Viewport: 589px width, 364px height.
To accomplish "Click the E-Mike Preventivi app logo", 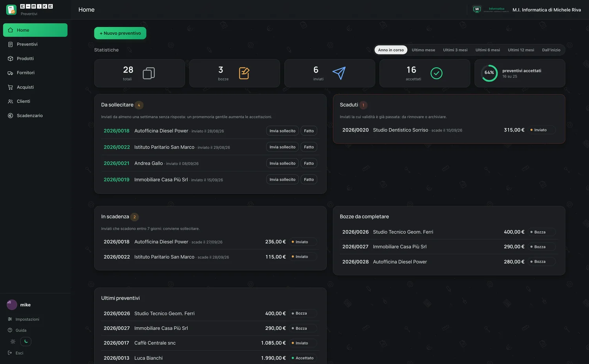I will [x=11, y=9].
